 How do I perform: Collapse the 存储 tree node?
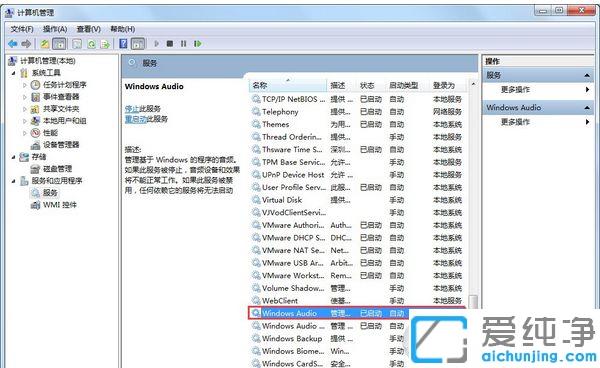pyautogui.click(x=14, y=157)
